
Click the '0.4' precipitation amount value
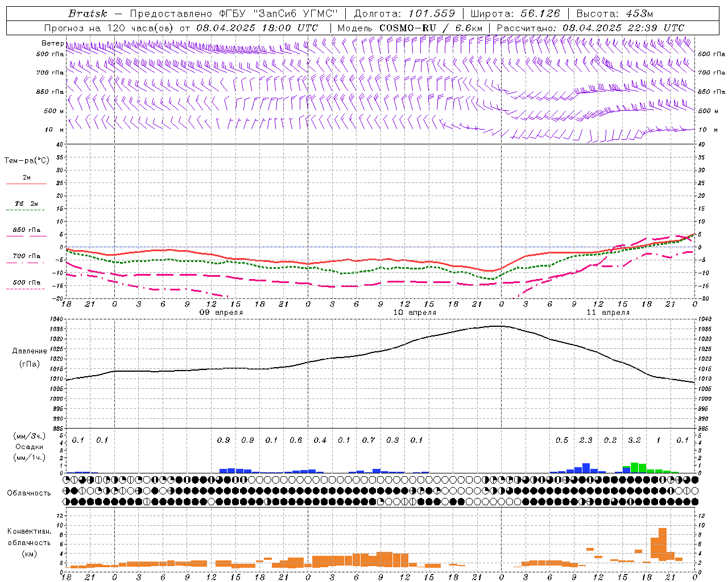coord(320,440)
